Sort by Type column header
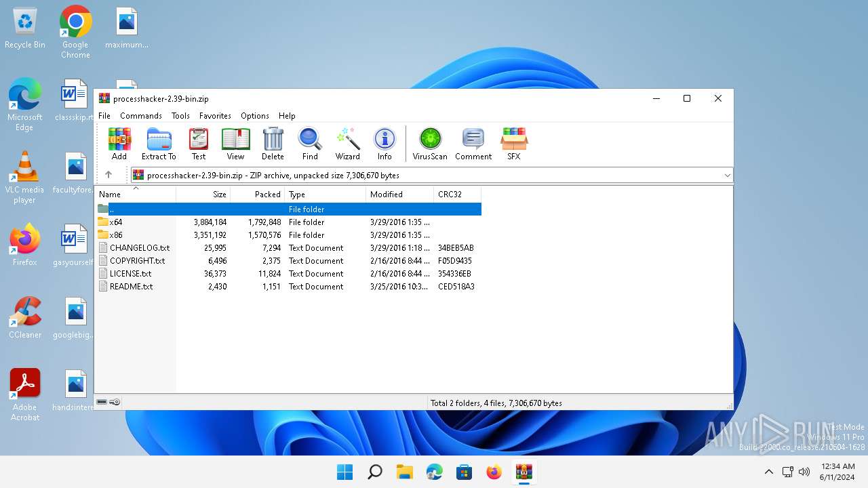The image size is (868, 488). click(325, 195)
